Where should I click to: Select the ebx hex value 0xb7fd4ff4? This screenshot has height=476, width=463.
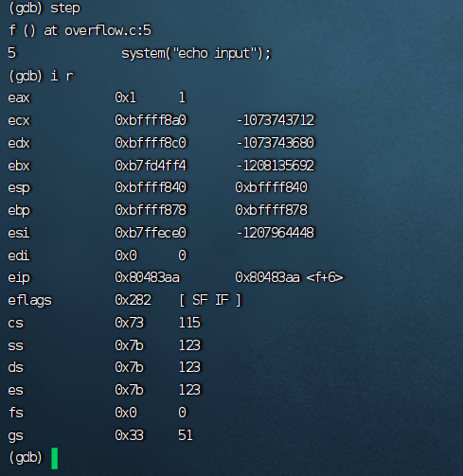click(x=151, y=166)
